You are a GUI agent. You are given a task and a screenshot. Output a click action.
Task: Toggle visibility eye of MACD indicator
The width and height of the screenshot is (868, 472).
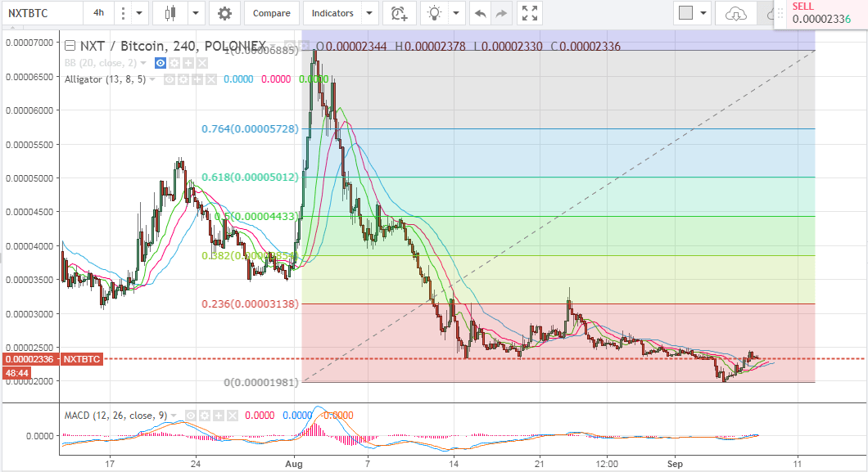[191, 416]
